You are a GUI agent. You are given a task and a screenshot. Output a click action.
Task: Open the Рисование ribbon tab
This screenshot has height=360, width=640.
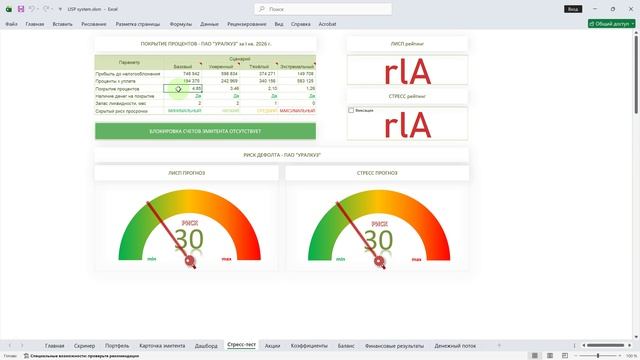coord(94,24)
